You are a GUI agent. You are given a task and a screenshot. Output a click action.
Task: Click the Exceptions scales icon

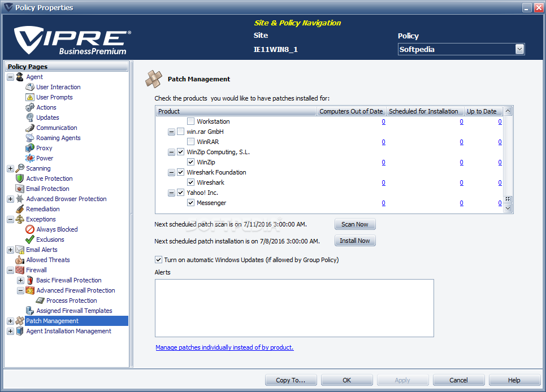coord(20,219)
